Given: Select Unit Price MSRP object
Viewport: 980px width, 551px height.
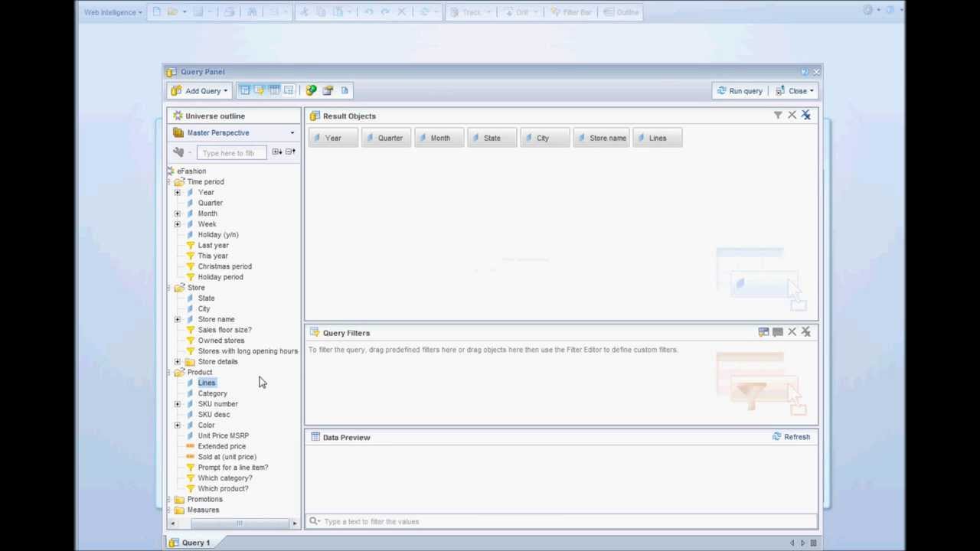Looking at the screenshot, I should tap(223, 435).
